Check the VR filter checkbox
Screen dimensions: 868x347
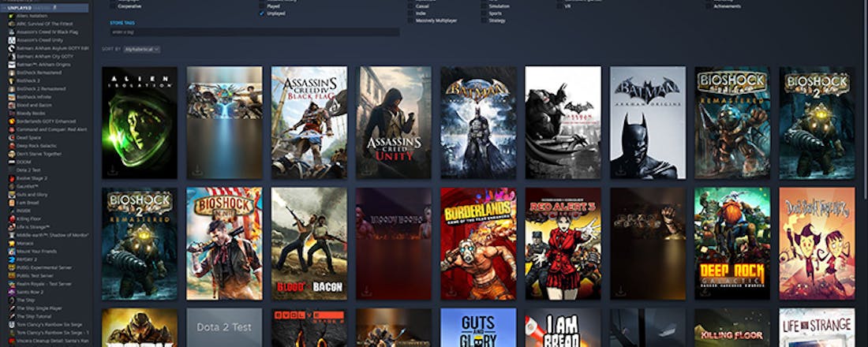[559, 6]
